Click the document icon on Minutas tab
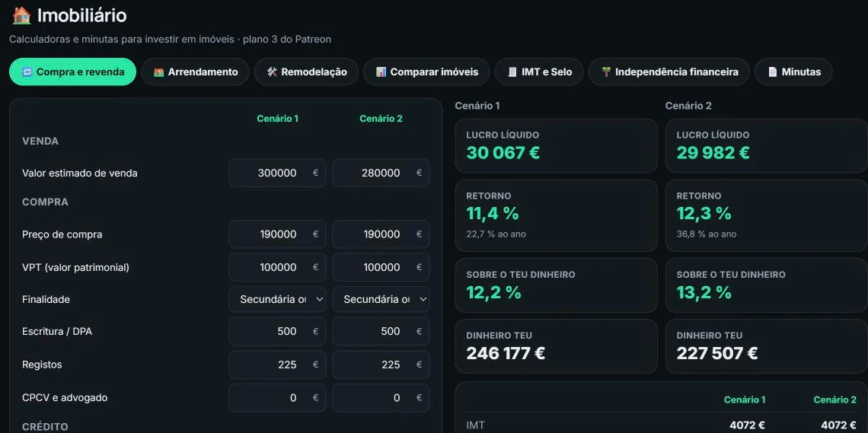Screen dimensions: 868x433 772,72
